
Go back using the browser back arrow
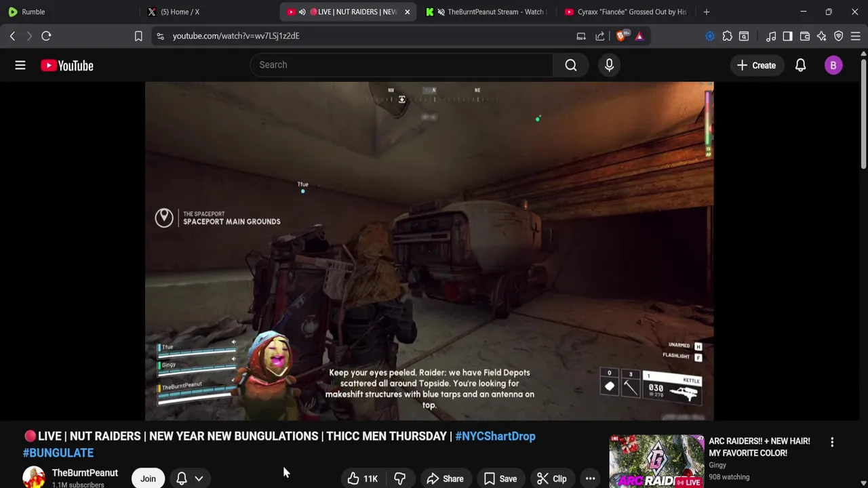click(12, 36)
